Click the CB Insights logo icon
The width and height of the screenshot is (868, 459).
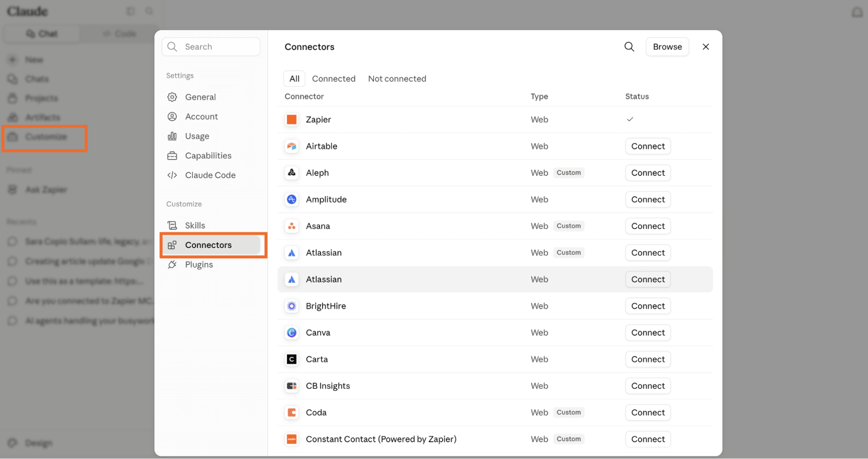292,386
